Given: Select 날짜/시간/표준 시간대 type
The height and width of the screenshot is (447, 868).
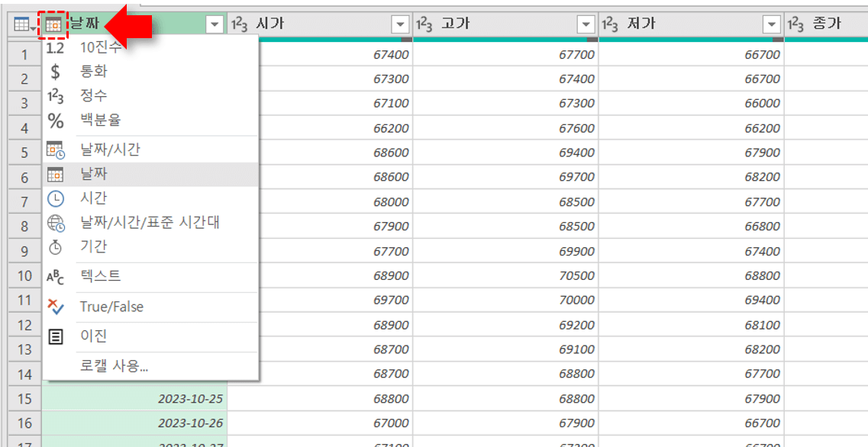Looking at the screenshot, I should point(150,223).
